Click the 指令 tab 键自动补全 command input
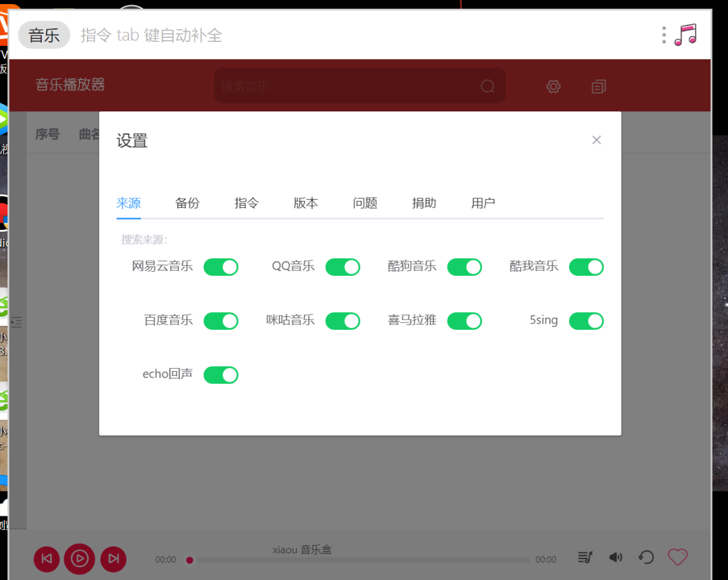 (x=152, y=35)
